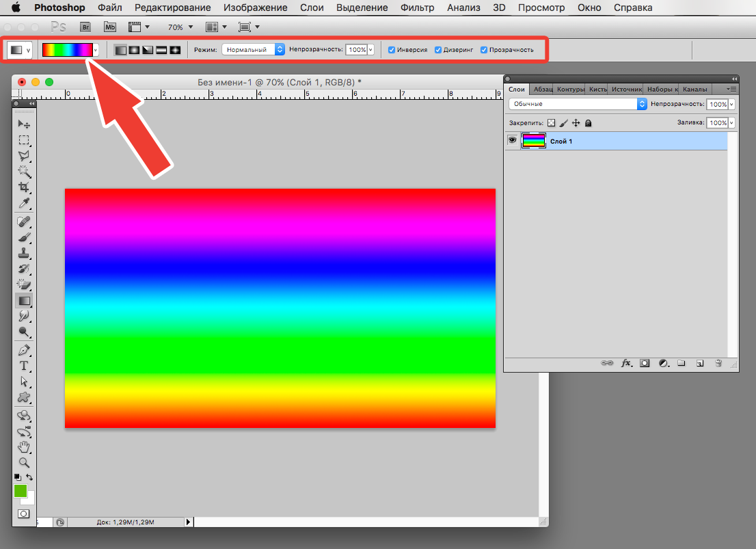The image size is (756, 549).
Task: Select the Crop tool
Action: point(24,187)
